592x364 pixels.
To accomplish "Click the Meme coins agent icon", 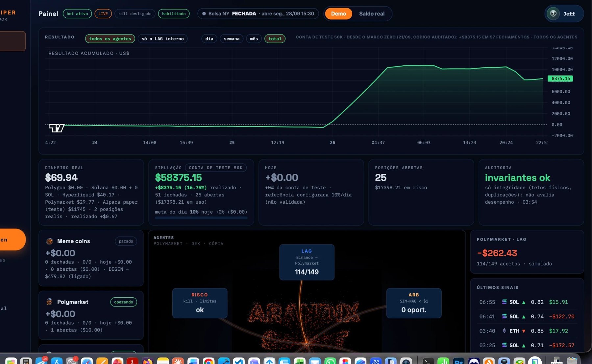I will [x=49, y=241].
